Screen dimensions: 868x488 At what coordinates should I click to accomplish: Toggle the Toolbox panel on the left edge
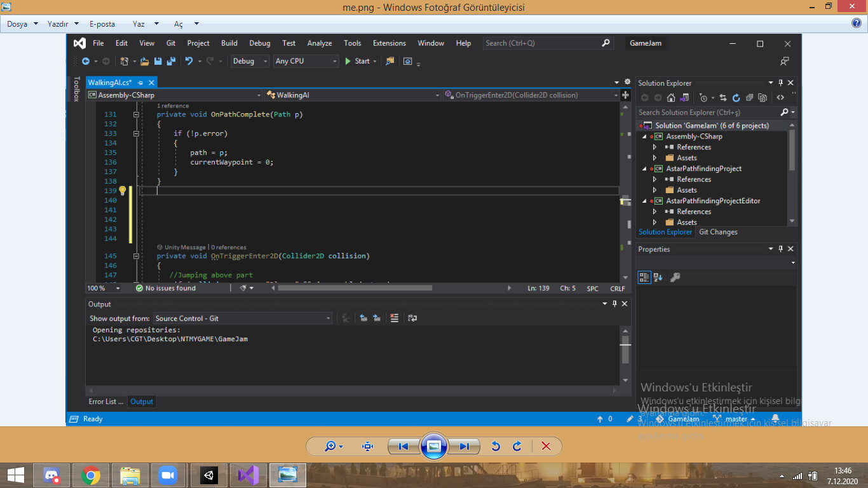pos(75,89)
